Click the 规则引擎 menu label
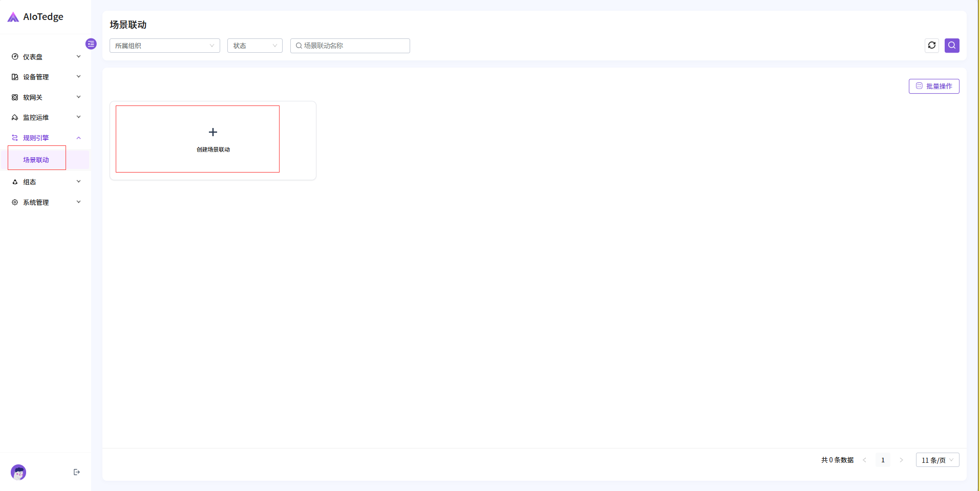The height and width of the screenshot is (491, 980). [36, 138]
